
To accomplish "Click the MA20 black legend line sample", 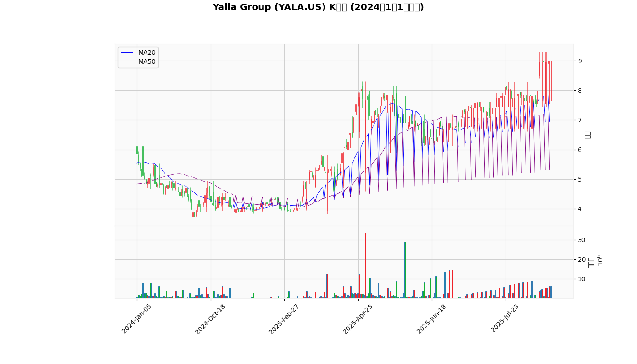I will (x=127, y=53).
